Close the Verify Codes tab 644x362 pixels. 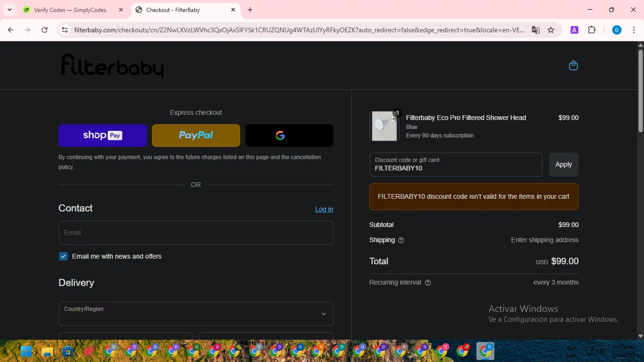pyautogui.click(x=121, y=10)
